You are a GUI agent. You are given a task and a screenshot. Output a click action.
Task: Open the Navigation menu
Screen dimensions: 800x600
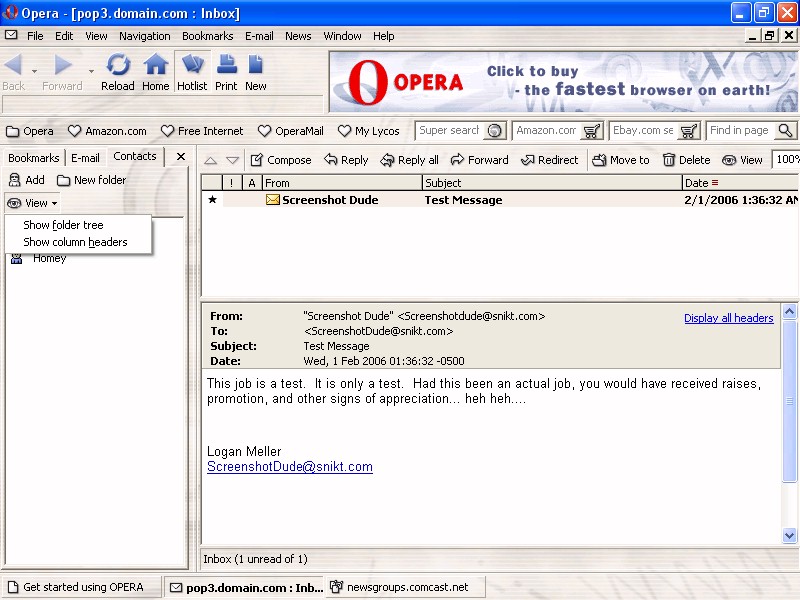[x=144, y=36]
